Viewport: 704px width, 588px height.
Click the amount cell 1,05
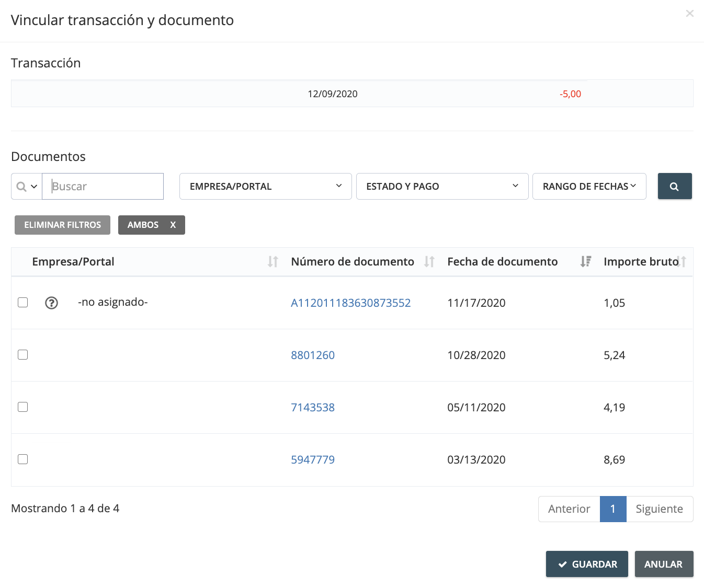(615, 303)
